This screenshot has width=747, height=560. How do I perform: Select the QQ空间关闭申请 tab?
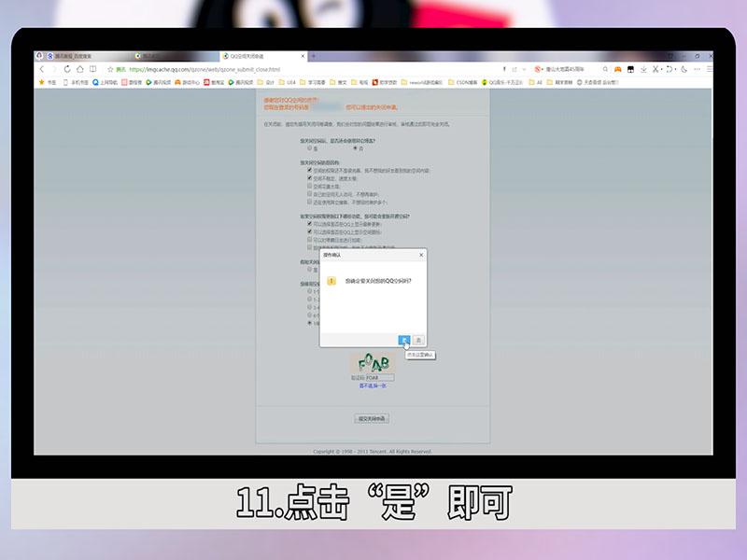(x=263, y=56)
